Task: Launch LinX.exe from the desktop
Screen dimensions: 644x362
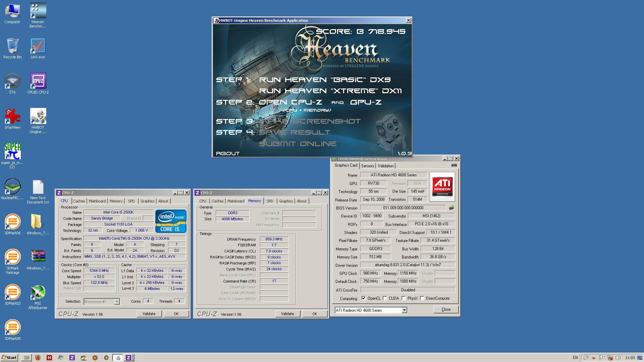Action: pos(38,49)
